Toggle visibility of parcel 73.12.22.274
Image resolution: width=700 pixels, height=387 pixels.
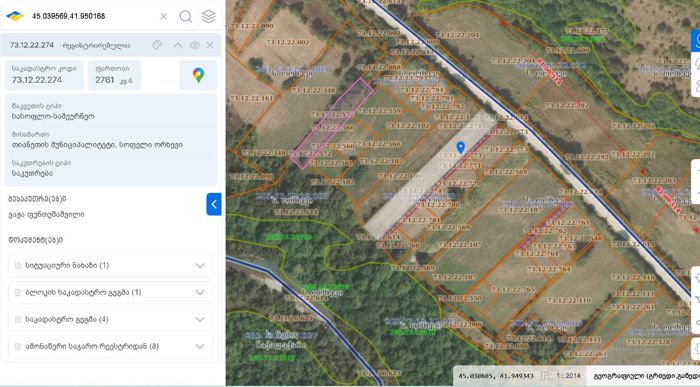[194, 45]
